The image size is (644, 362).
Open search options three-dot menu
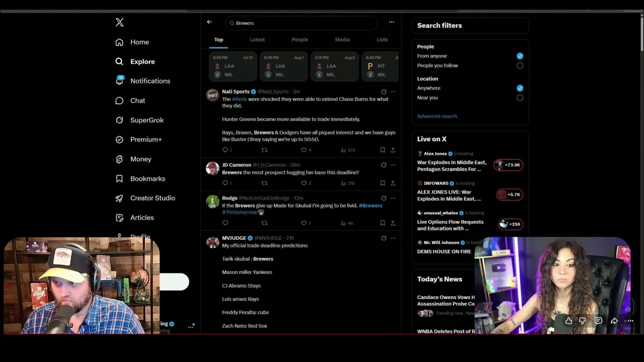click(391, 22)
